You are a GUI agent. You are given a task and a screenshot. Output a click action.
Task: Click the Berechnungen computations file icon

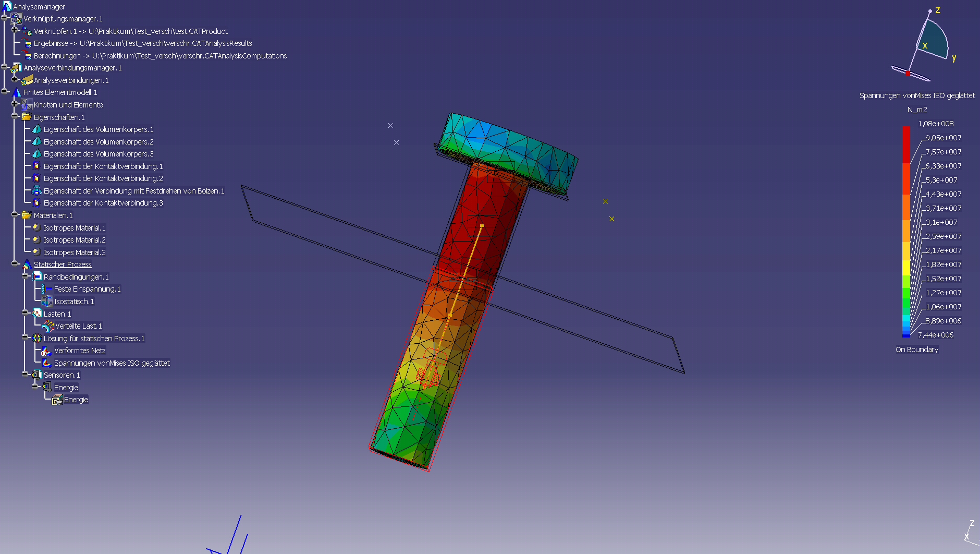[x=27, y=55]
